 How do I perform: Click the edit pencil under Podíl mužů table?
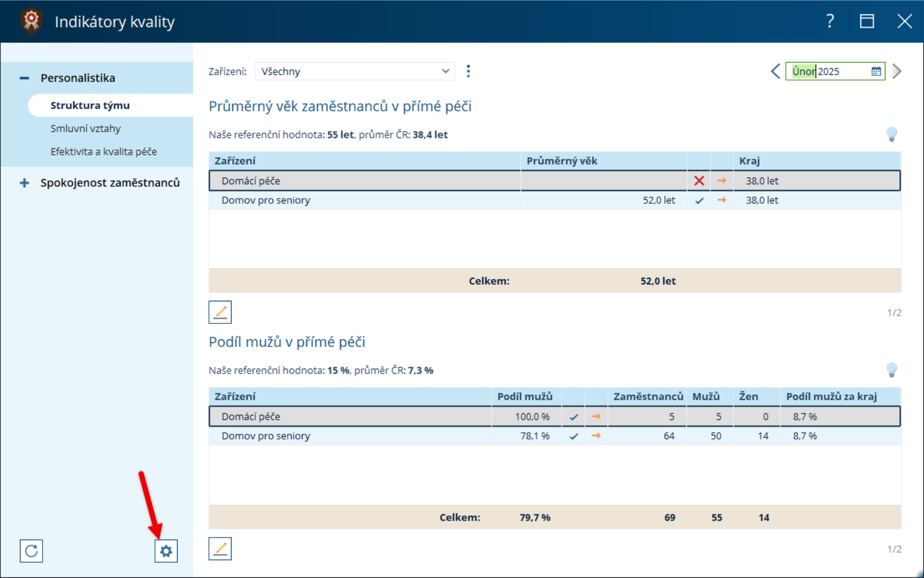(220, 549)
